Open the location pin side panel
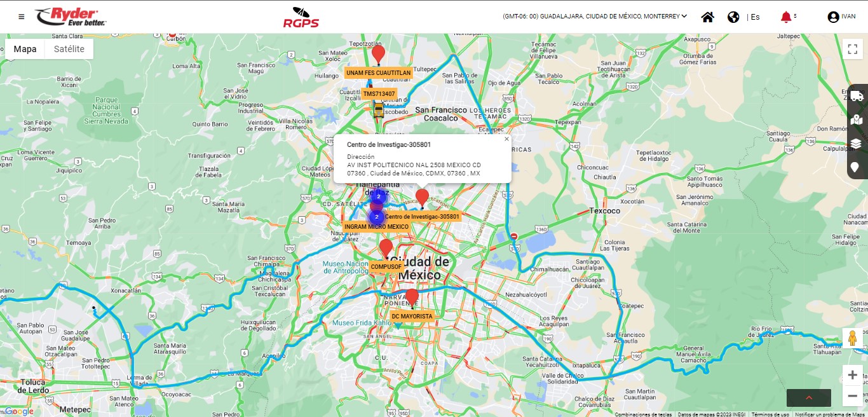This screenshot has height=417, width=868. tap(855, 167)
